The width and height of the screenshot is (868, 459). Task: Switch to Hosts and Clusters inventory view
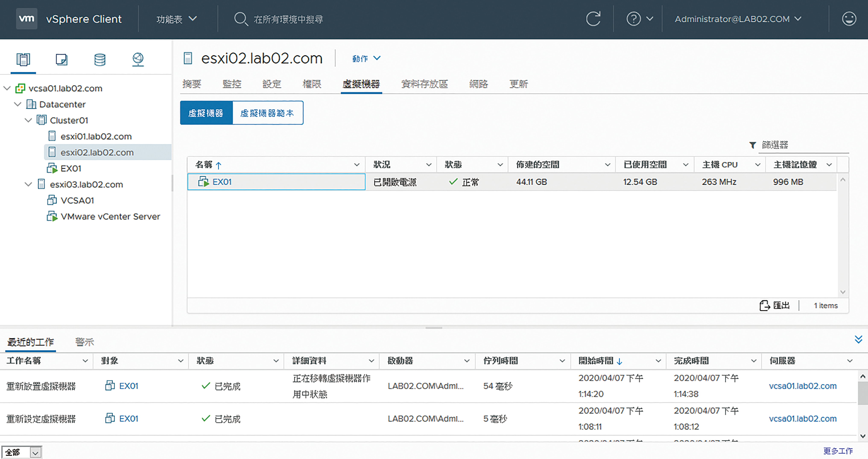pos(23,60)
